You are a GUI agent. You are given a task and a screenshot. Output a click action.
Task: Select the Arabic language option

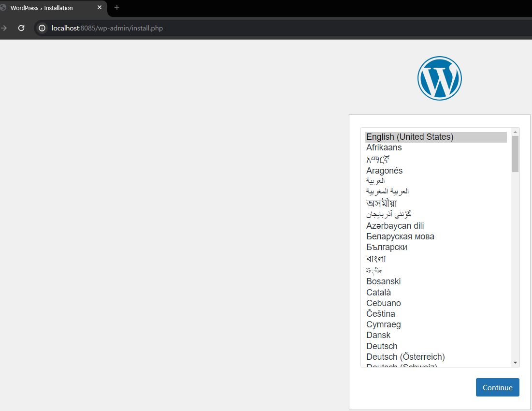click(436, 181)
